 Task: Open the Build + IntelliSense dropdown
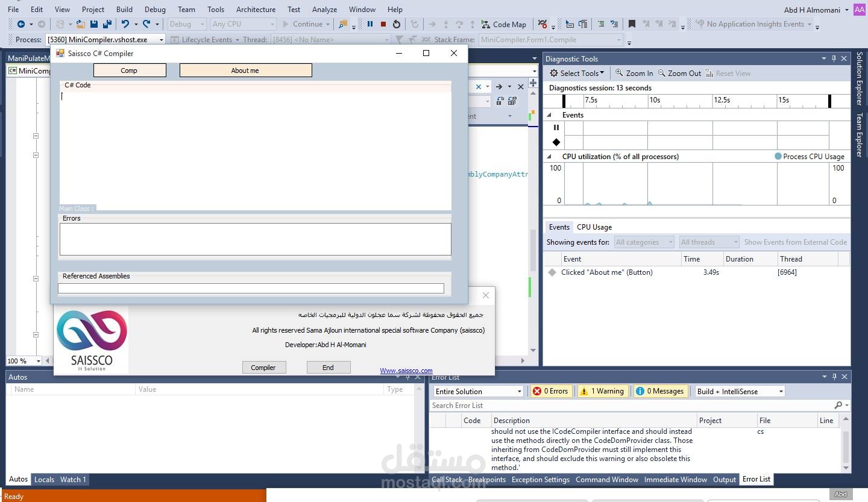[x=739, y=391]
